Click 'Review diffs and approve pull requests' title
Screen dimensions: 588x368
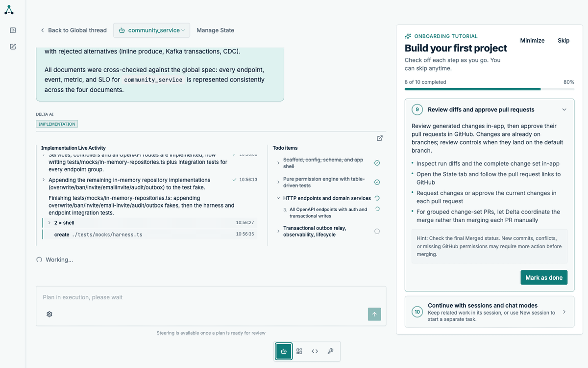tap(481, 109)
